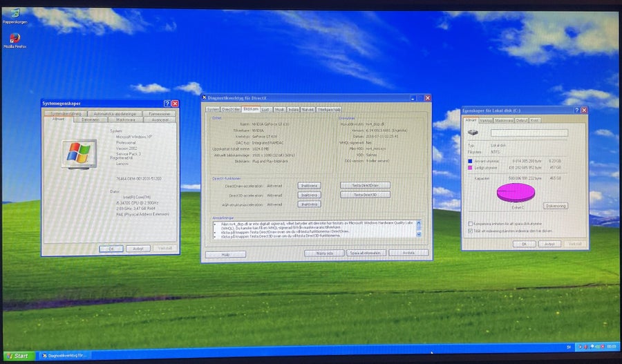Open the Windows Start menu
The height and width of the screenshot is (364, 622).
[x=19, y=356]
